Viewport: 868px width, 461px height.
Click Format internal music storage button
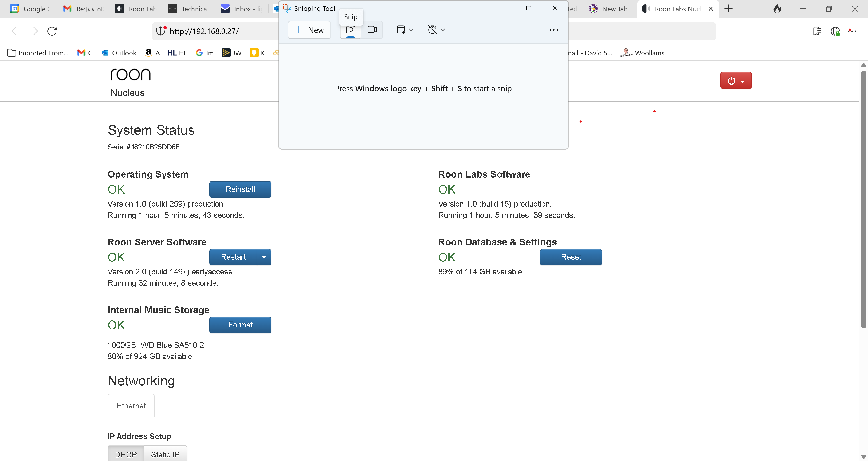point(240,325)
